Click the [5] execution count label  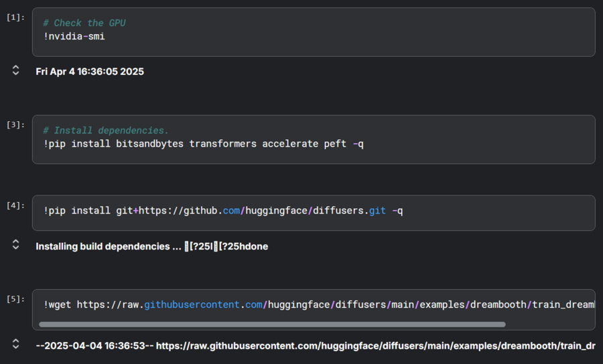coord(15,298)
